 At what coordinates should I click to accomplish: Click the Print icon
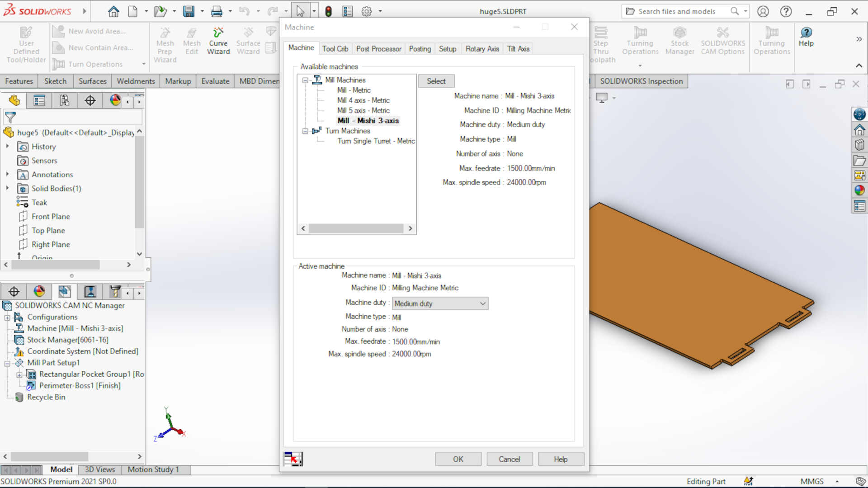tap(216, 11)
